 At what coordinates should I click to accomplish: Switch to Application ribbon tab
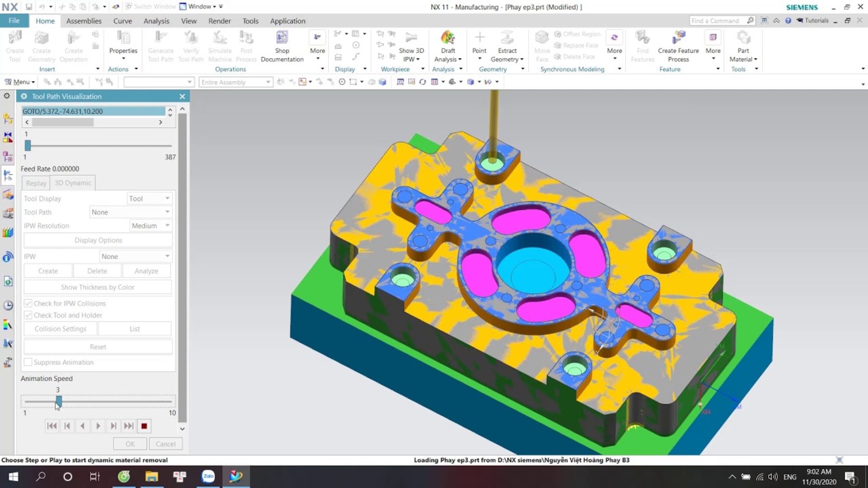tap(288, 21)
